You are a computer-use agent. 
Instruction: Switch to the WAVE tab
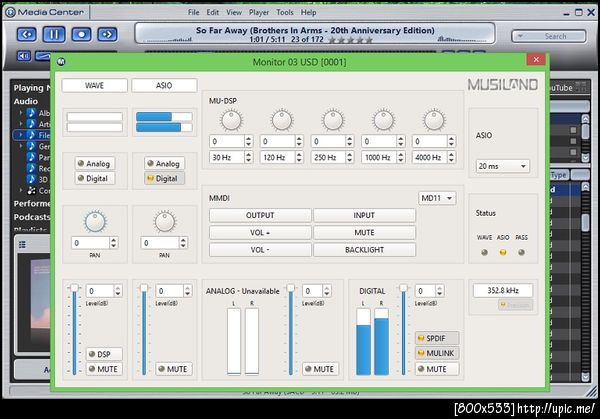[x=95, y=85]
